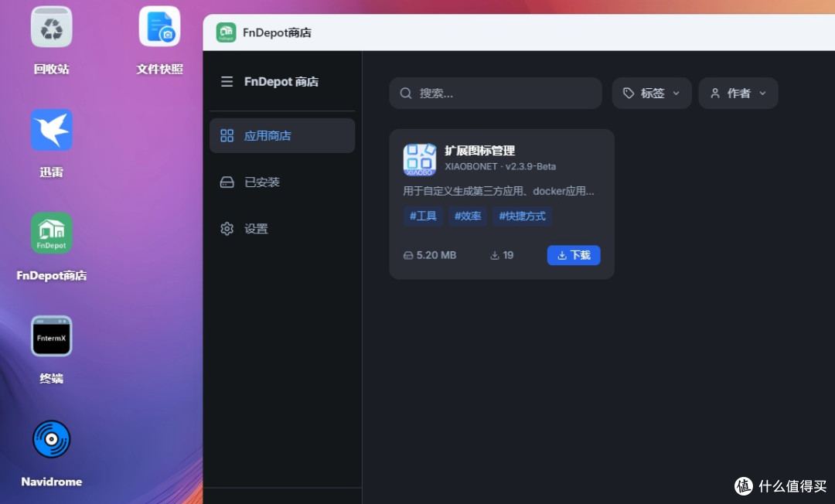
Task: Launch the 迅雷 desktop app icon
Action: 51,130
